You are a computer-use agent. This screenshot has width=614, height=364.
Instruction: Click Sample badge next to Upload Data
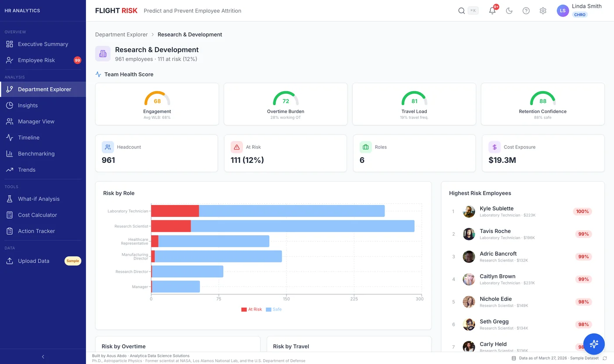point(73,261)
